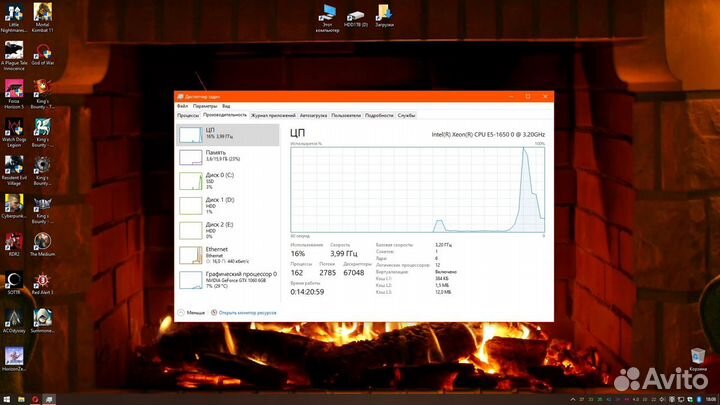Screen dimensions: 720x405
Task: Select Память in performance sidebar
Action: click(x=228, y=157)
